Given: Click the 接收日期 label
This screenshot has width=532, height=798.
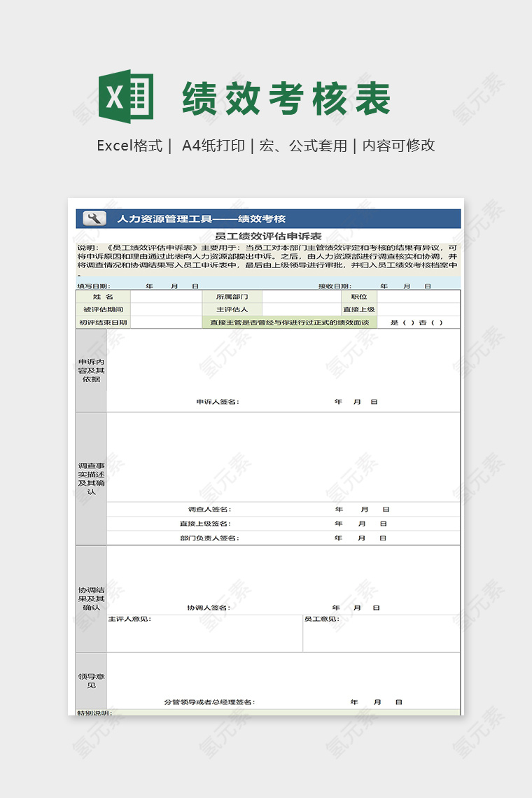Looking at the screenshot, I should point(335,286).
